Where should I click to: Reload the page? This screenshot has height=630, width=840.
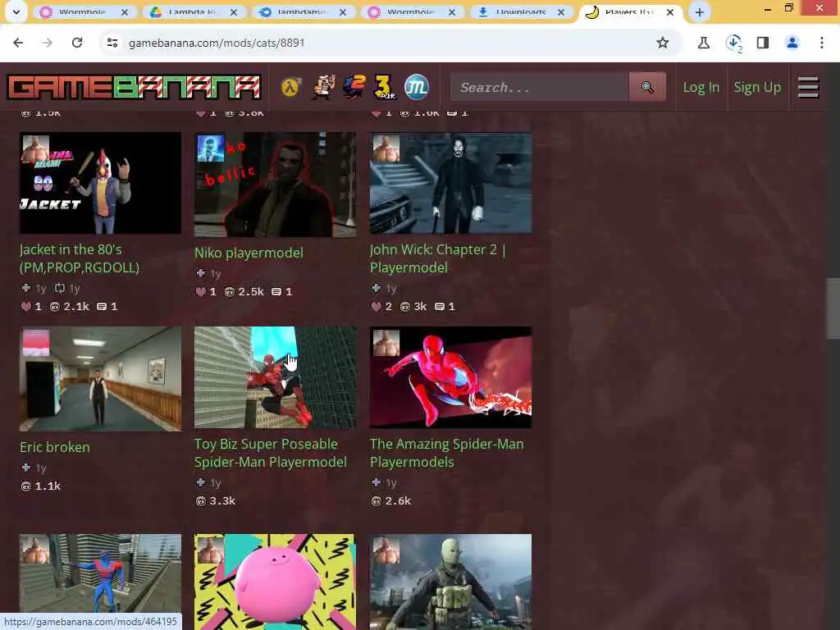click(77, 43)
